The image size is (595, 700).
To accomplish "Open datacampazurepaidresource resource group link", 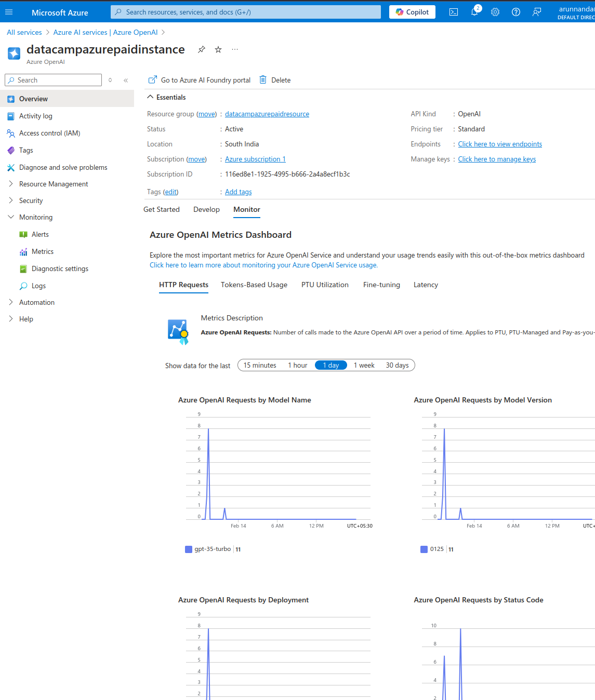I will point(267,114).
